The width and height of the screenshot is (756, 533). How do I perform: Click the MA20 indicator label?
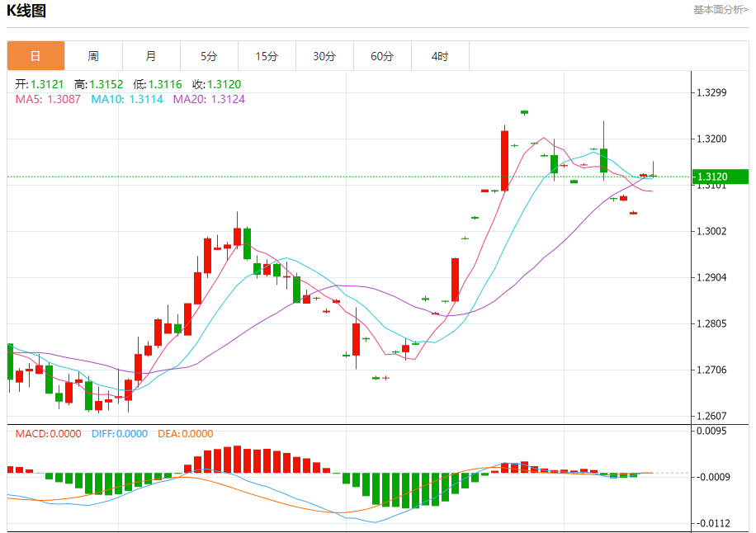point(210,99)
